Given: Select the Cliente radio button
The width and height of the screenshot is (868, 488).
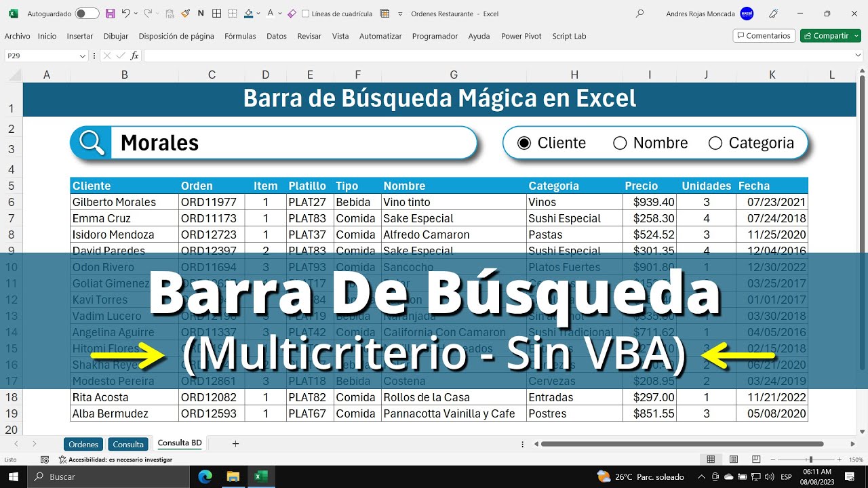Looking at the screenshot, I should point(524,143).
